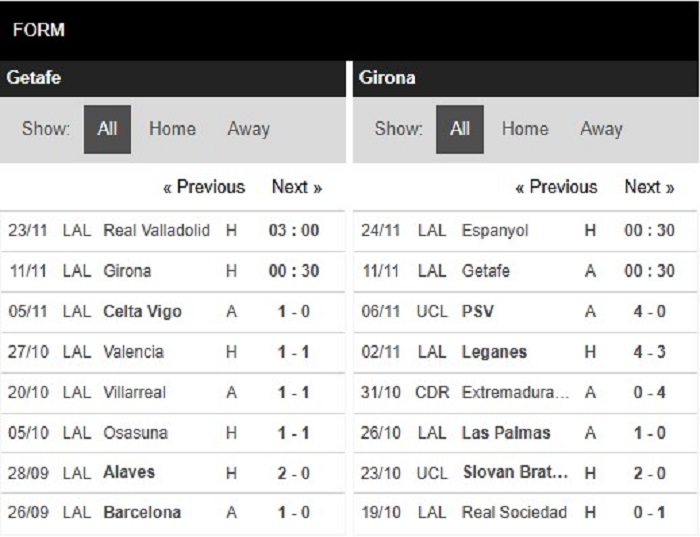The image size is (700, 537).
Task: Open Girona match against Slovan Bratislava
Action: click(x=525, y=473)
